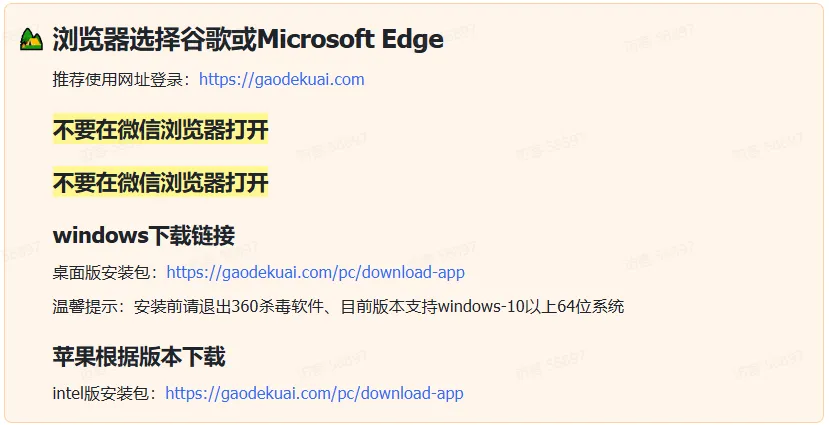Click the mountain icon beside the browser heading
Screen dimensions: 829x425
31,39
